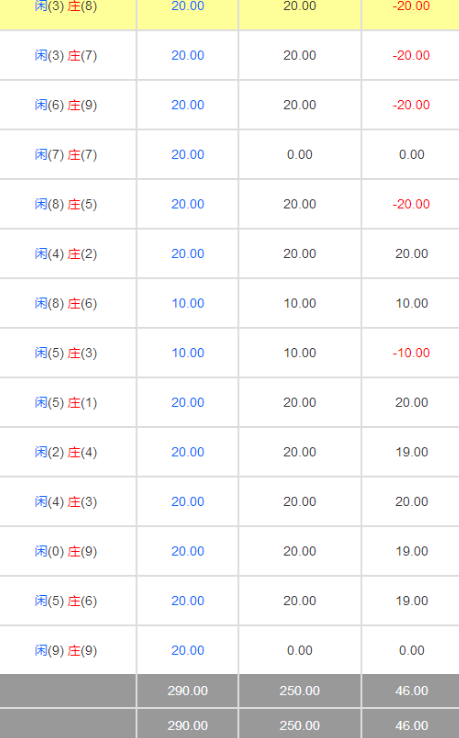Click the blue 10.00 in 闲(8) 庄(6) row
This screenshot has height=738, width=459.
[x=188, y=304]
